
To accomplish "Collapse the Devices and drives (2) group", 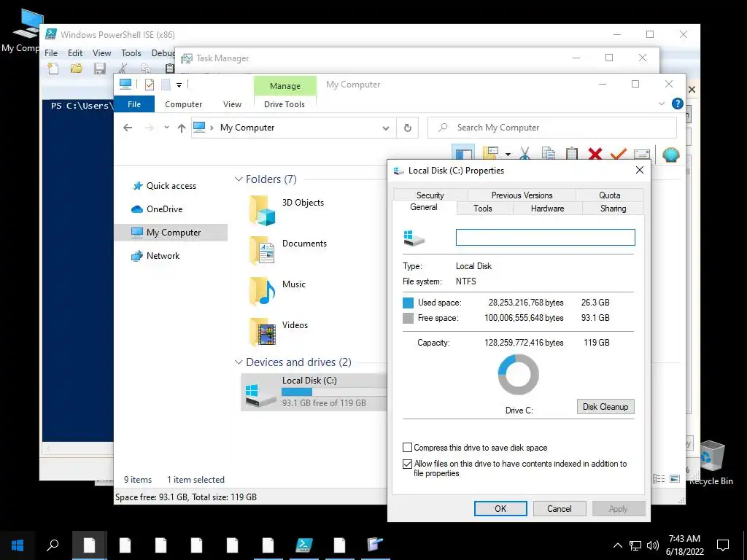I will [239, 362].
